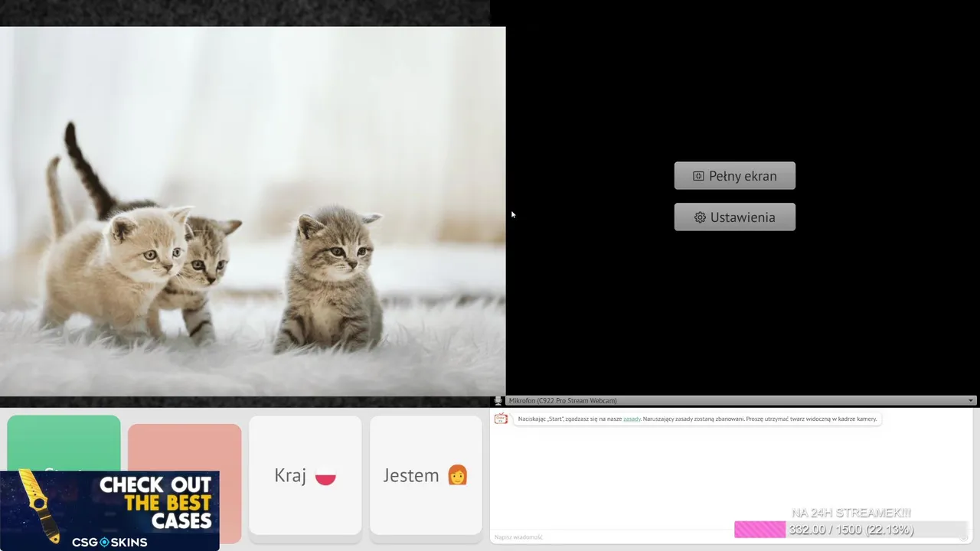Follow the zasady rules link
The height and width of the screenshot is (551, 980).
(632, 419)
